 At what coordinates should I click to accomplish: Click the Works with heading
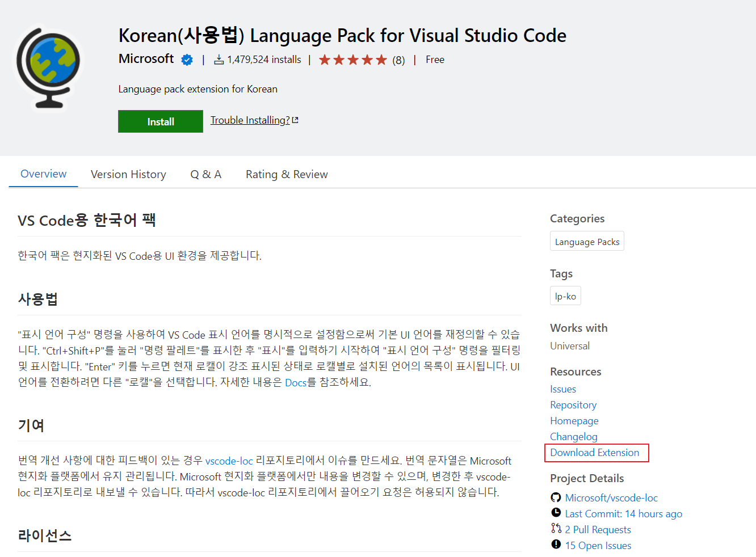[x=579, y=328]
